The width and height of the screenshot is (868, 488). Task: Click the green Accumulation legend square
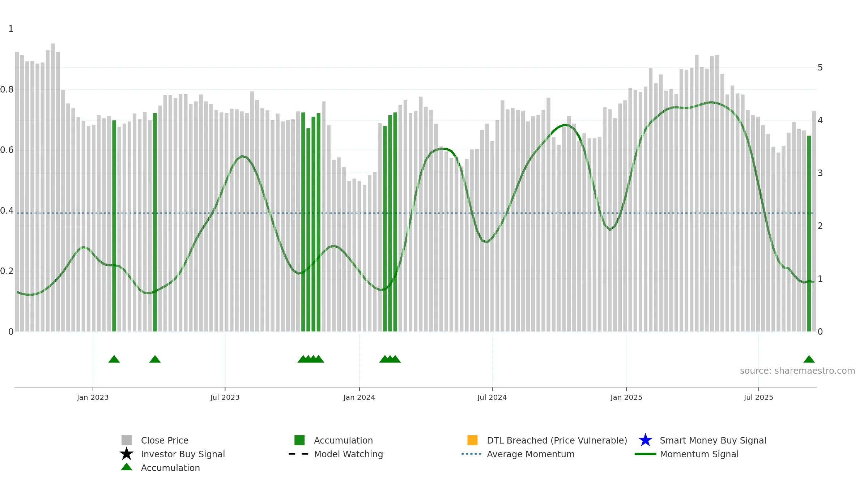[299, 440]
